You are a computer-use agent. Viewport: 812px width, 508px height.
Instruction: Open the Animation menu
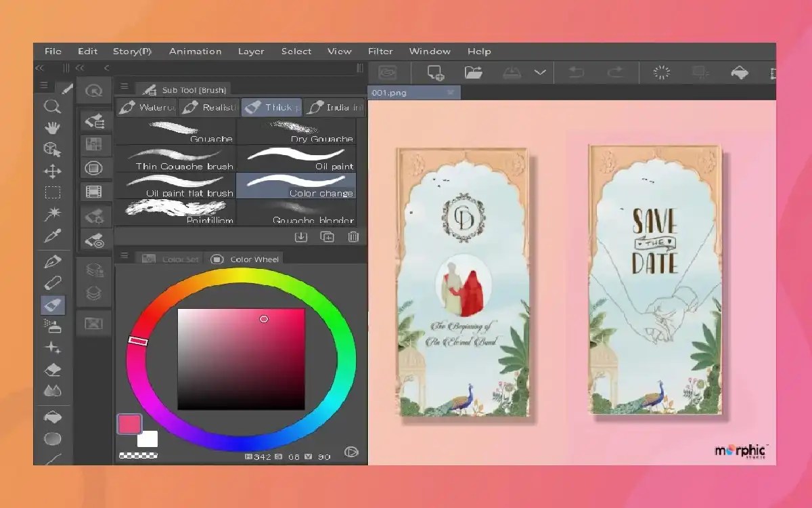(195, 51)
